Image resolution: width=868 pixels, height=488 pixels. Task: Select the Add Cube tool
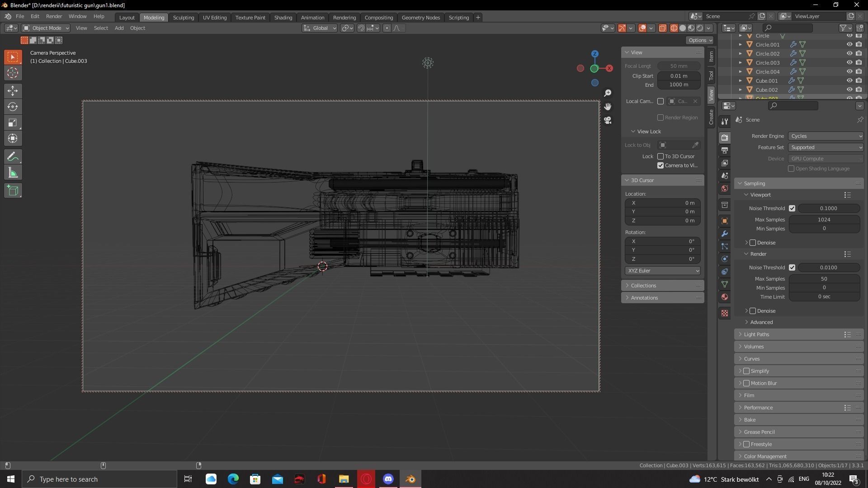pyautogui.click(x=13, y=190)
